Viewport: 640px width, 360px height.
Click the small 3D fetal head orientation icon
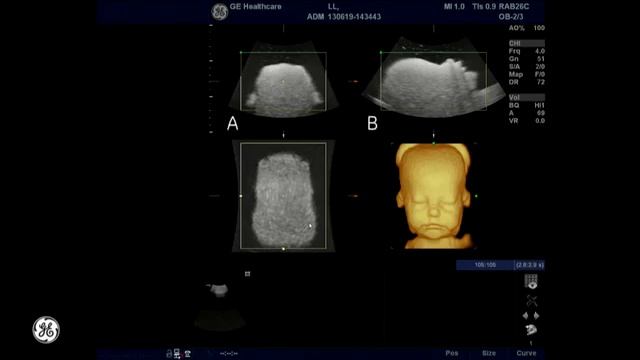[531, 329]
